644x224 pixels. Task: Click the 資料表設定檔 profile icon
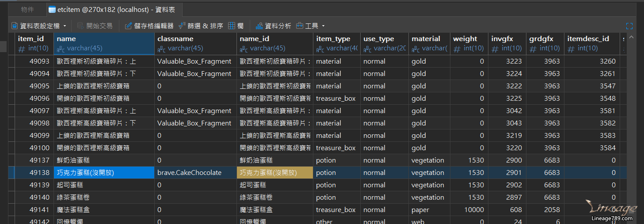point(15,26)
